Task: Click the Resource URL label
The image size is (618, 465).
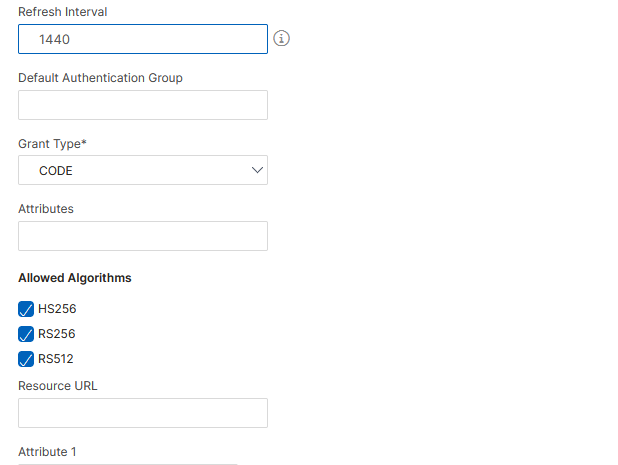Action: (x=58, y=385)
